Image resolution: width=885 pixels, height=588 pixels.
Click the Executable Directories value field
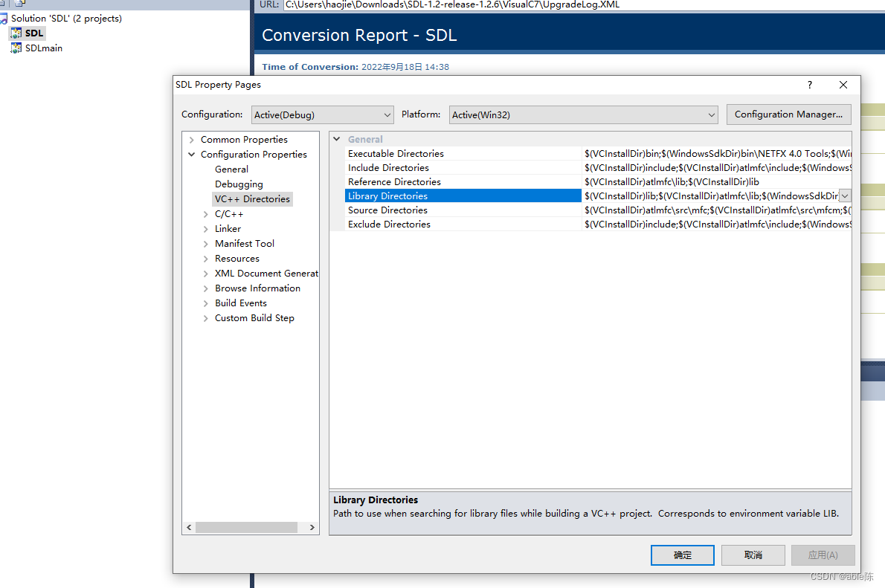tap(717, 153)
